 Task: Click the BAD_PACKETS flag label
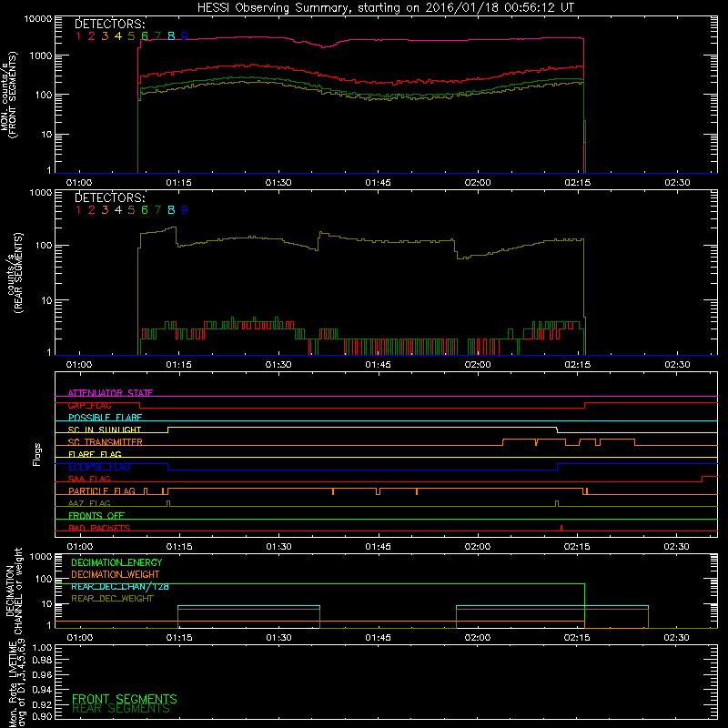tap(99, 528)
